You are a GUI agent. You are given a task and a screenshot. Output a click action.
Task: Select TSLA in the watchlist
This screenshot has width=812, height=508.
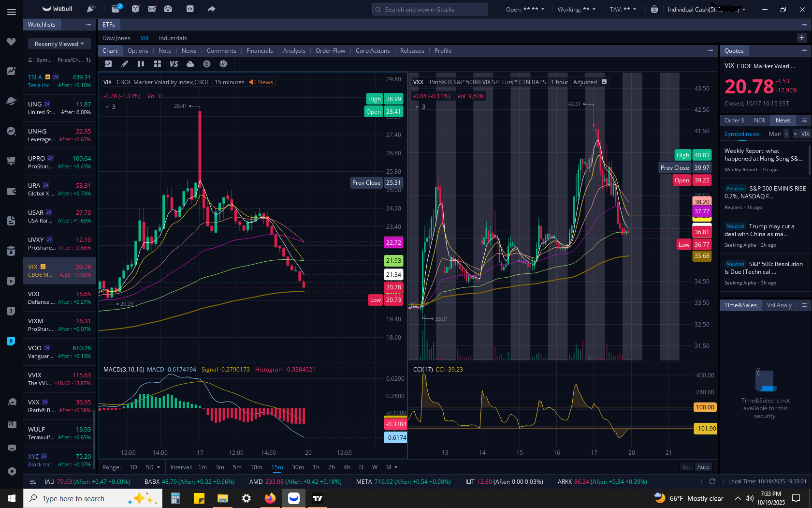59,81
